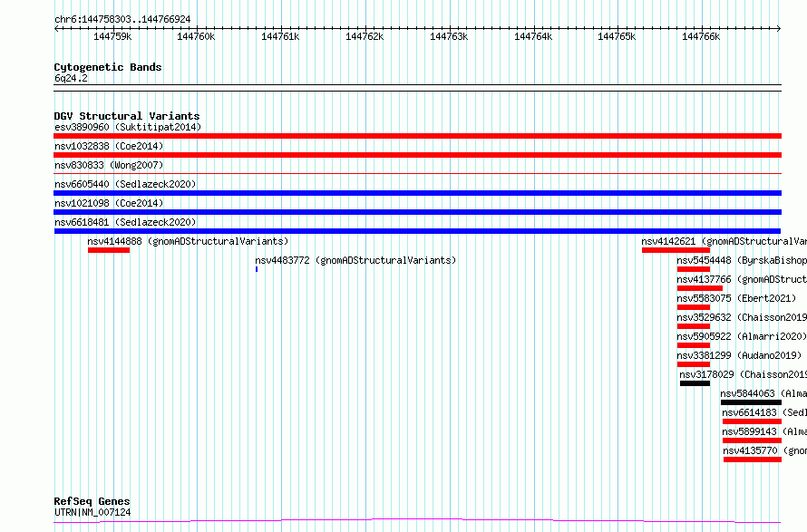Click the 144762k ruler position
The height and width of the screenshot is (532, 807).
tap(365, 37)
